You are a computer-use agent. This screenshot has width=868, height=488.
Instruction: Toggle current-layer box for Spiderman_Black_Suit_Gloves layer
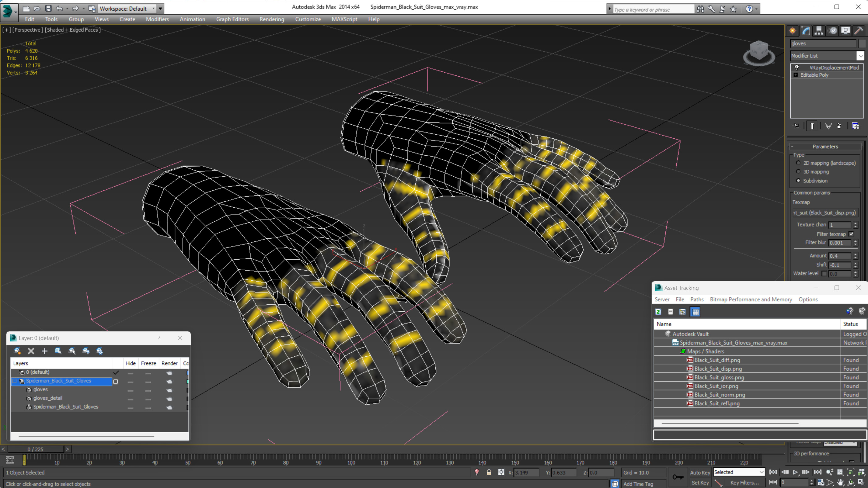[116, 382]
